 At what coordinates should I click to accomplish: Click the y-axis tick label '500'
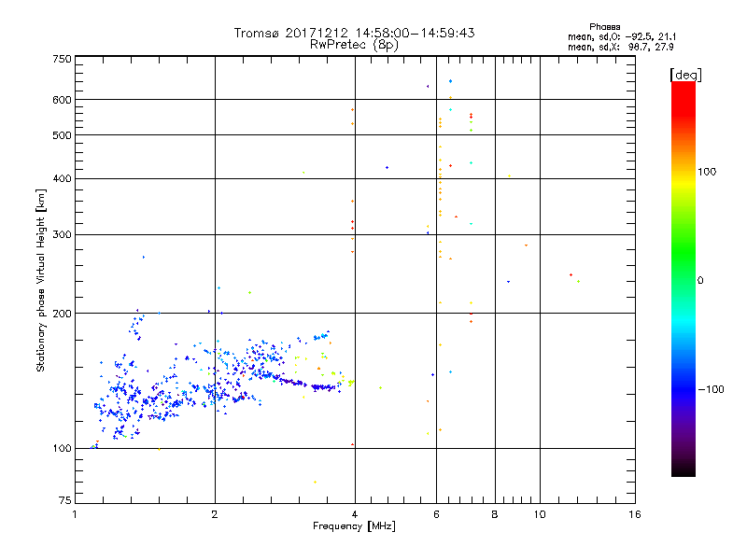(x=62, y=135)
